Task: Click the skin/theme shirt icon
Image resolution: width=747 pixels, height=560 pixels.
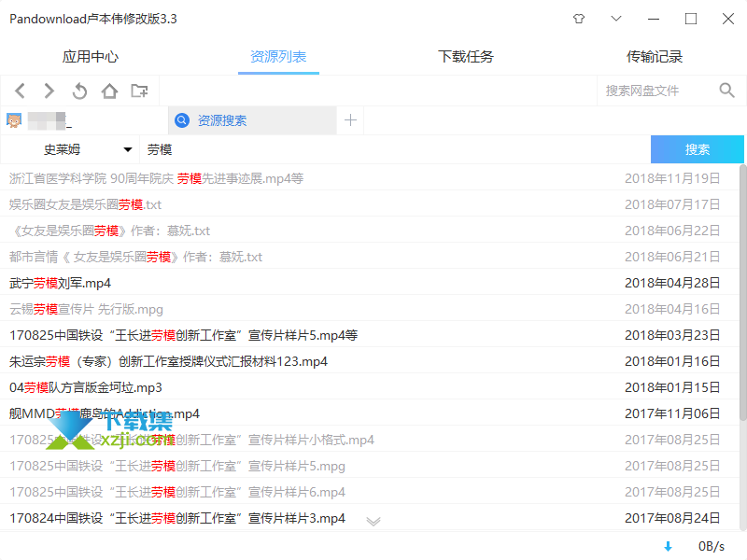Action: point(579,19)
